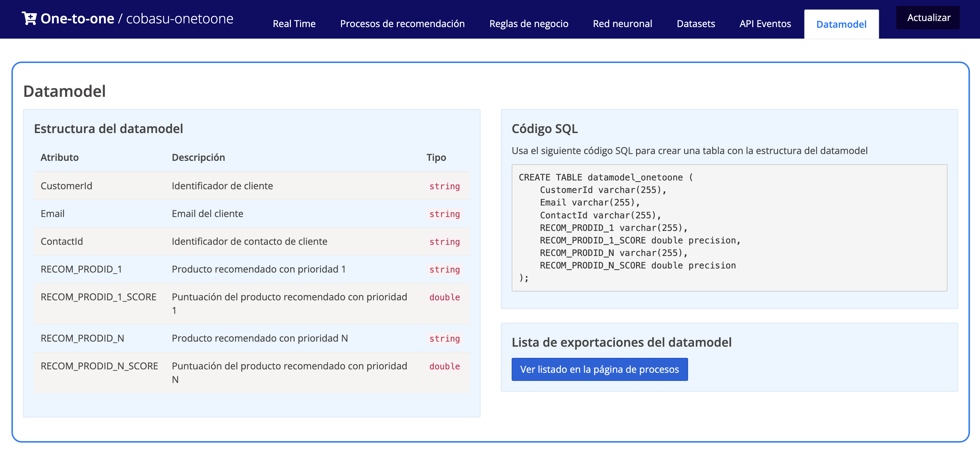Viewport: 980px width, 453px height.
Task: Click the shopping cart logo icon
Action: coord(29,18)
